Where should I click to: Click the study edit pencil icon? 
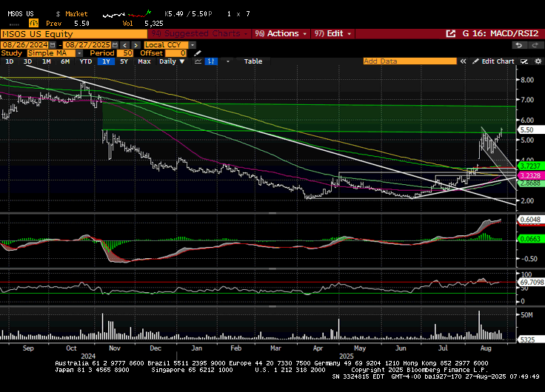point(198,53)
